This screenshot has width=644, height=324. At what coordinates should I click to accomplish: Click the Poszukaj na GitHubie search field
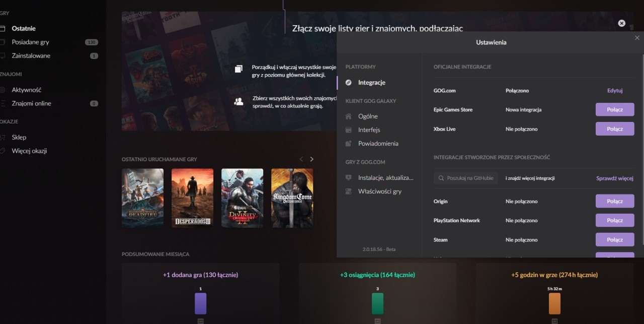468,178
